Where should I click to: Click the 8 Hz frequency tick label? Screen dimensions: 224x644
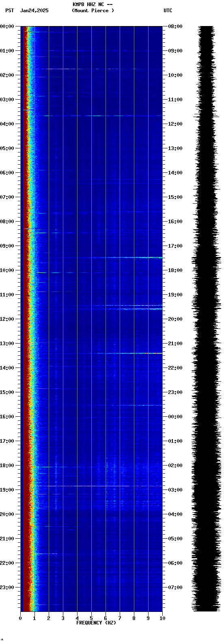(134, 618)
